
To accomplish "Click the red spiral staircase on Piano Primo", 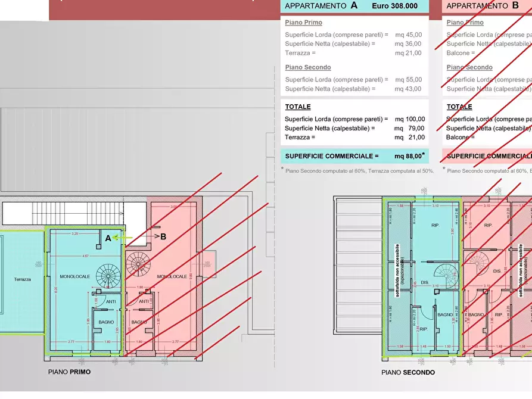I will click(139, 265).
